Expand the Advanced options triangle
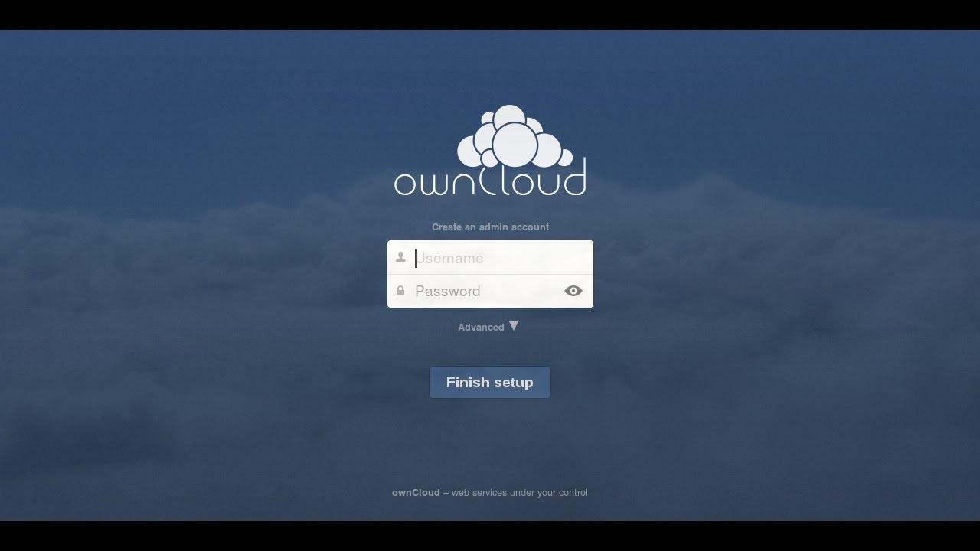Screen dimensions: 980x551 [514, 325]
